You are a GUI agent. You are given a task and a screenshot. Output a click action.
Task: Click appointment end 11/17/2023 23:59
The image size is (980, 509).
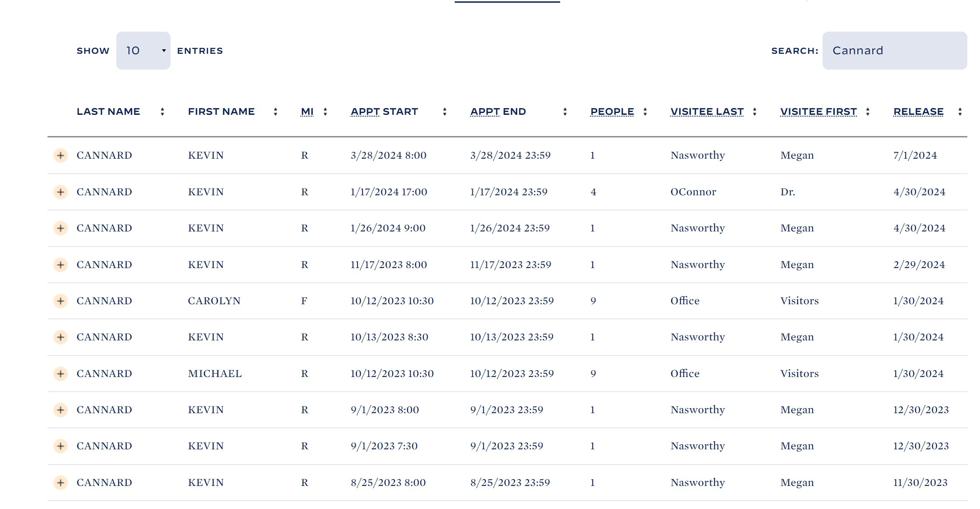point(510,265)
